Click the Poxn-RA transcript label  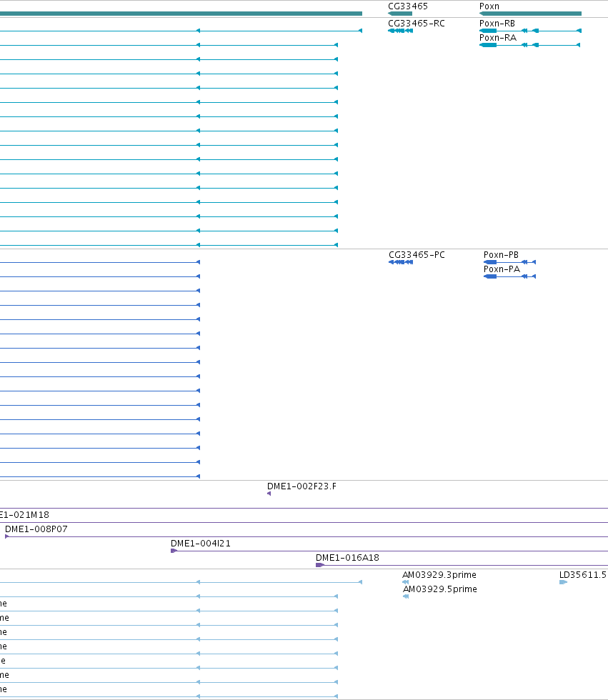498,37
